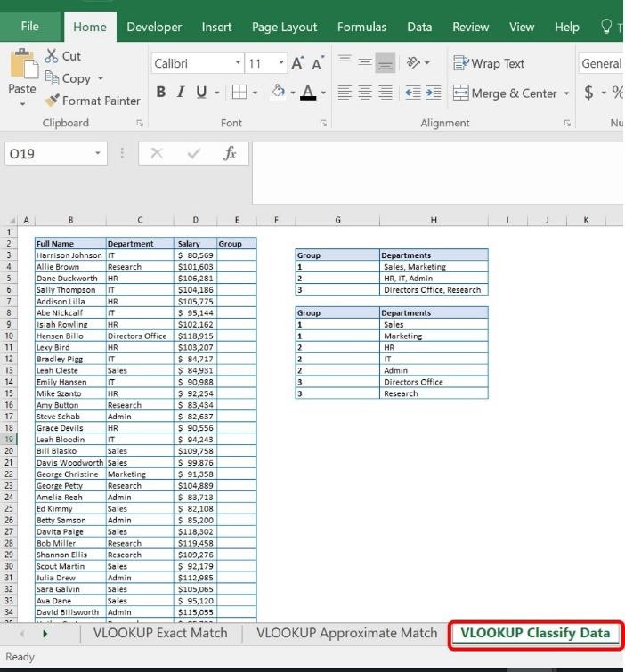625x672 pixels.
Task: Click the font color red A swatch
Action: 307,93
